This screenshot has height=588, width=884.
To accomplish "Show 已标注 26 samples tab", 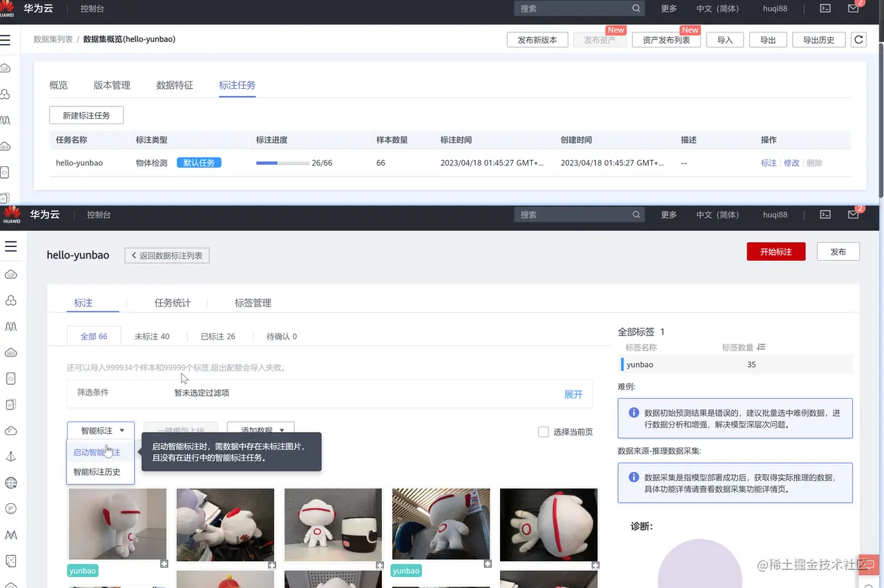I will click(x=218, y=337).
